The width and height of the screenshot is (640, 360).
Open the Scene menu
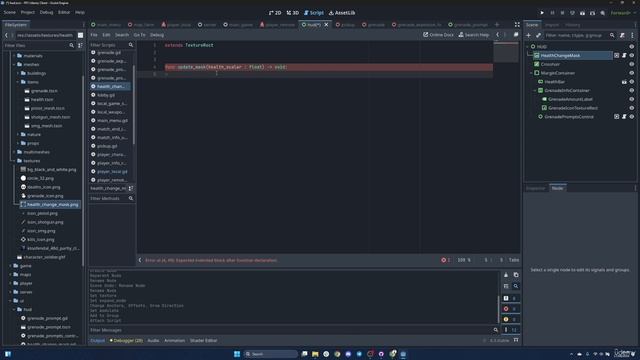point(9,12)
